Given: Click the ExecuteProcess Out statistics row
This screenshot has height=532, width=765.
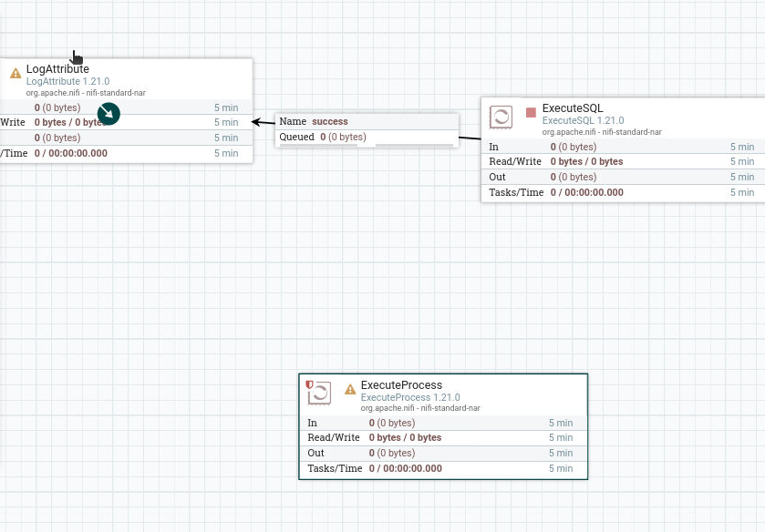Looking at the screenshot, I should (x=443, y=453).
